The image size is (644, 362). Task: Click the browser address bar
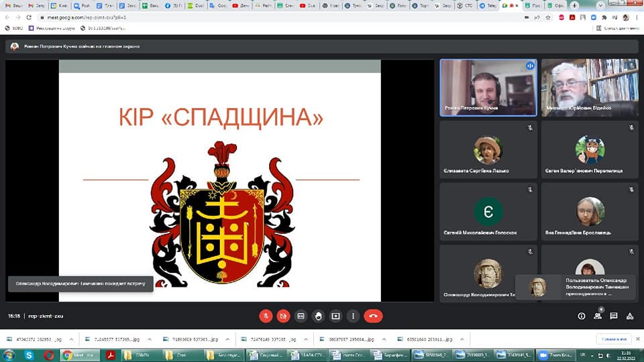point(268,17)
